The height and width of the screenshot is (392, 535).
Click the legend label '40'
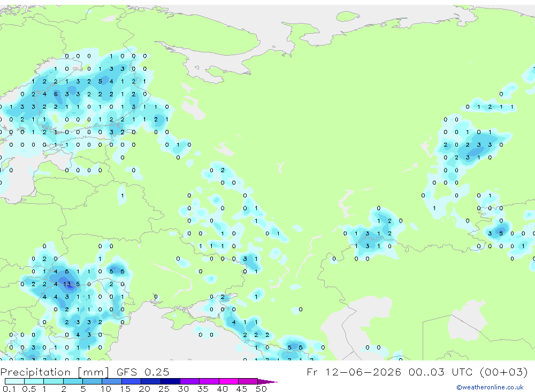point(223,389)
